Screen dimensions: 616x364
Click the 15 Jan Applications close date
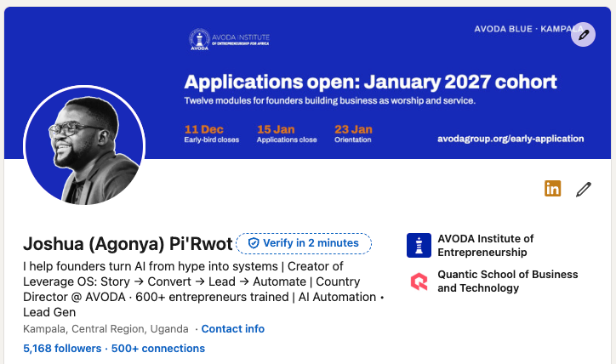[287, 134]
